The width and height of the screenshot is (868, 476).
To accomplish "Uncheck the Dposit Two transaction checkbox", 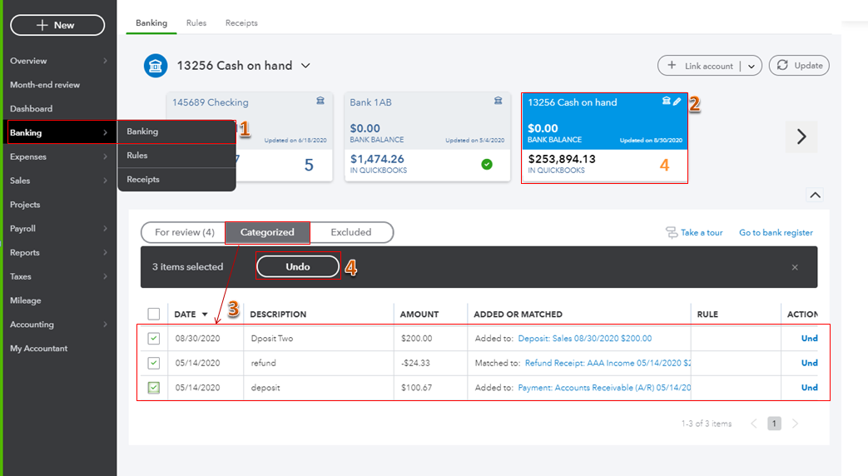I will [154, 339].
